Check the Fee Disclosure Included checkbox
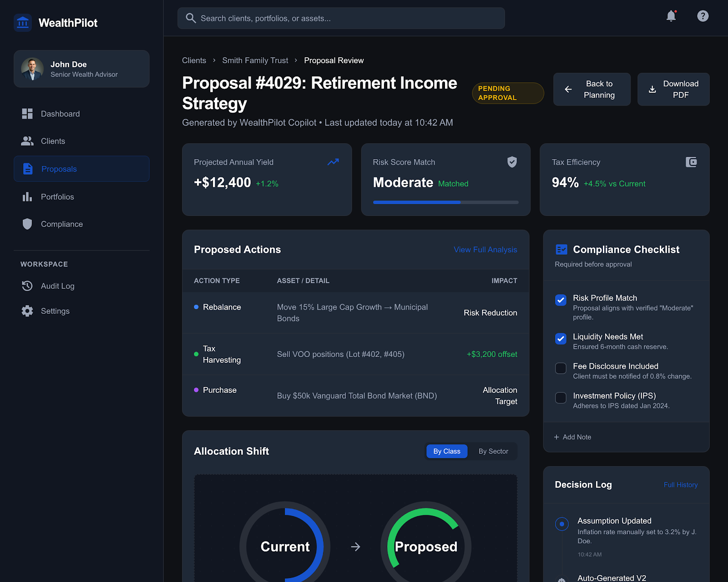Viewport: 728px width, 582px height. coord(561,368)
